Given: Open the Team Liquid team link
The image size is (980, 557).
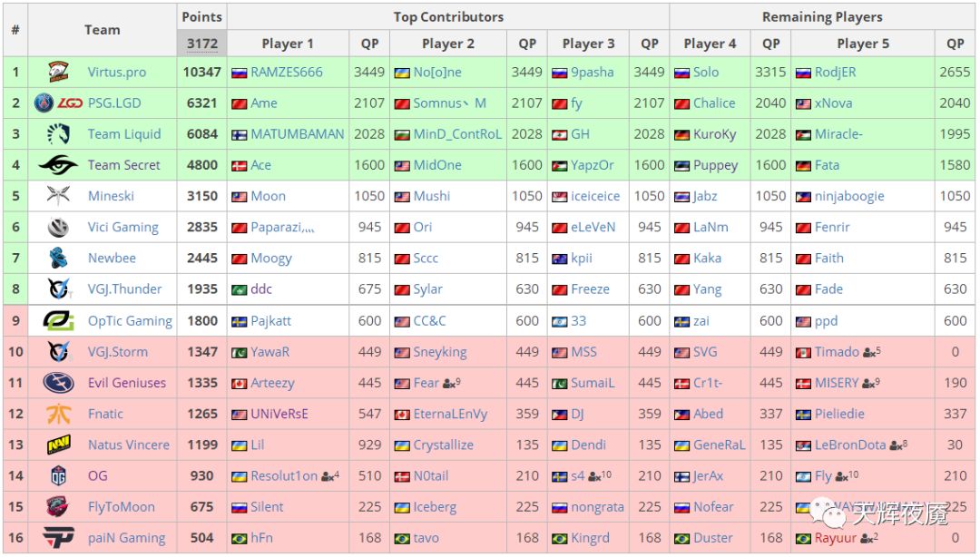Looking at the screenshot, I should [124, 133].
